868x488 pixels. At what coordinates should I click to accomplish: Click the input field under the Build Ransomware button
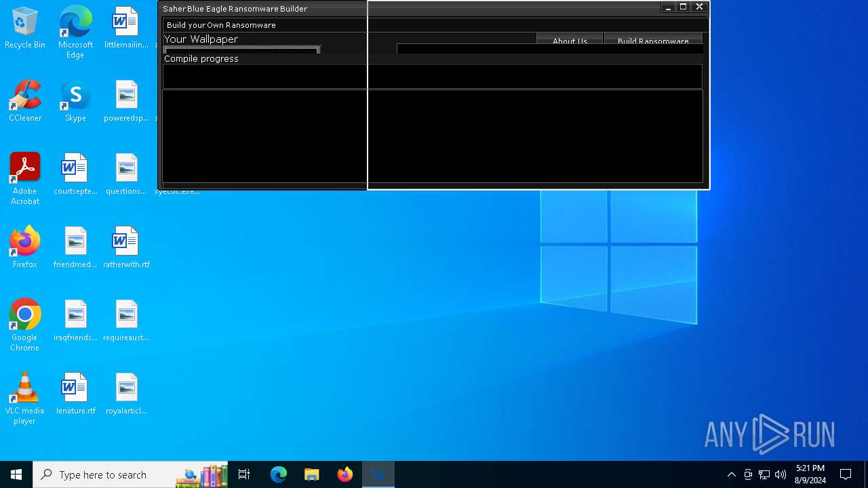550,48
